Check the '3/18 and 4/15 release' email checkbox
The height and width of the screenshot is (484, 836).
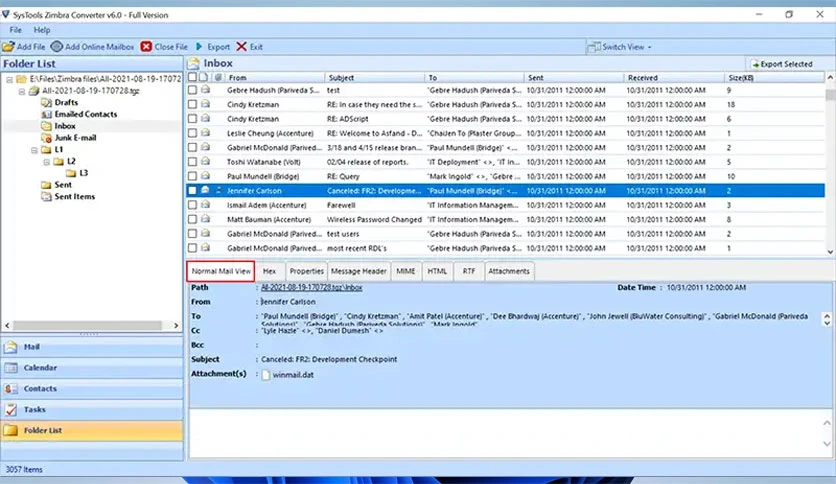pos(192,148)
